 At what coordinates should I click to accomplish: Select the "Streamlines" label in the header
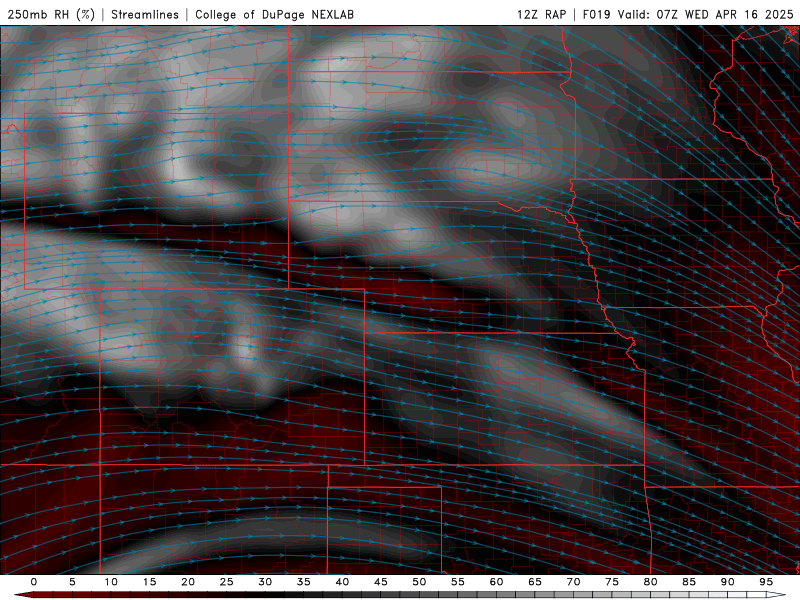145,14
